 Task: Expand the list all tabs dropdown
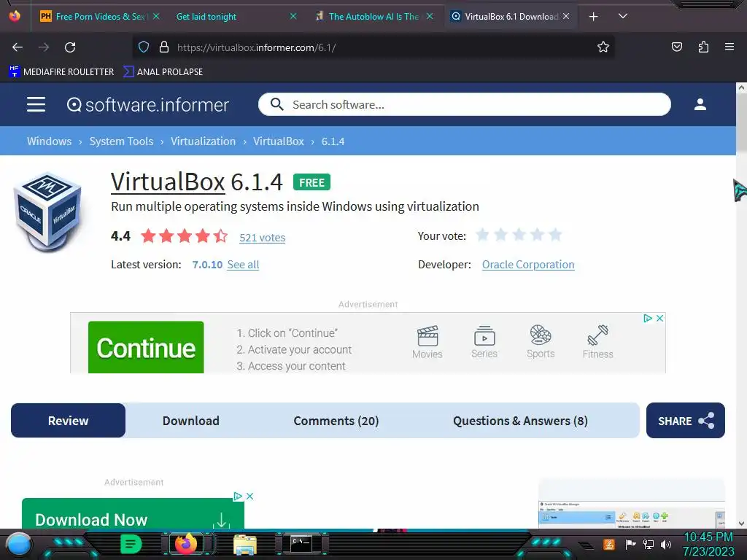pyautogui.click(x=622, y=16)
